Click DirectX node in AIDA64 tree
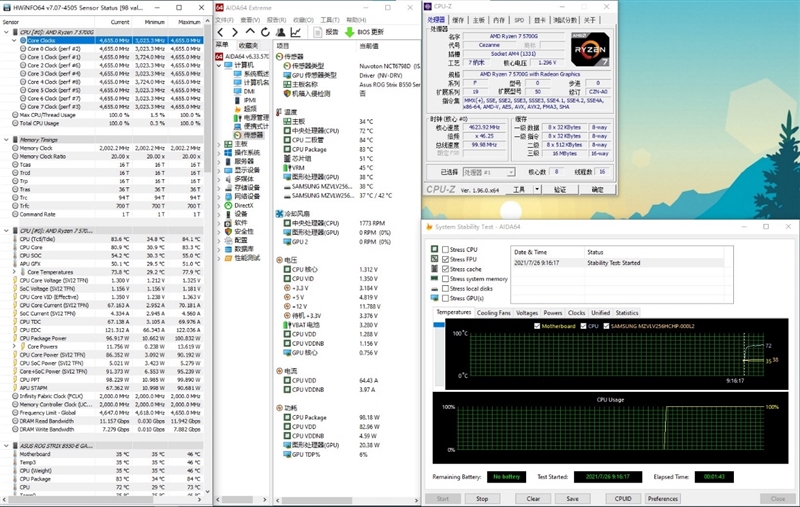 click(x=239, y=205)
